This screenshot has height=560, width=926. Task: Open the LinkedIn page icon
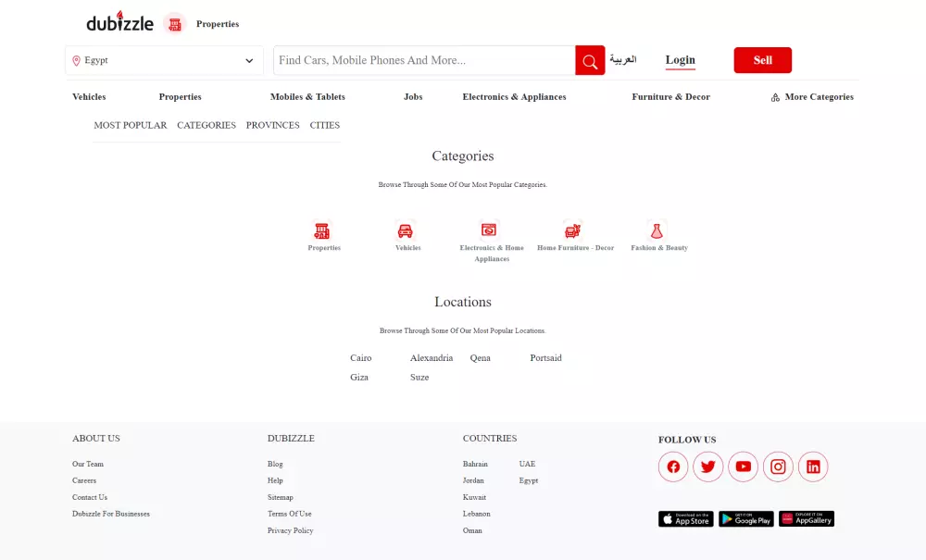(x=813, y=467)
